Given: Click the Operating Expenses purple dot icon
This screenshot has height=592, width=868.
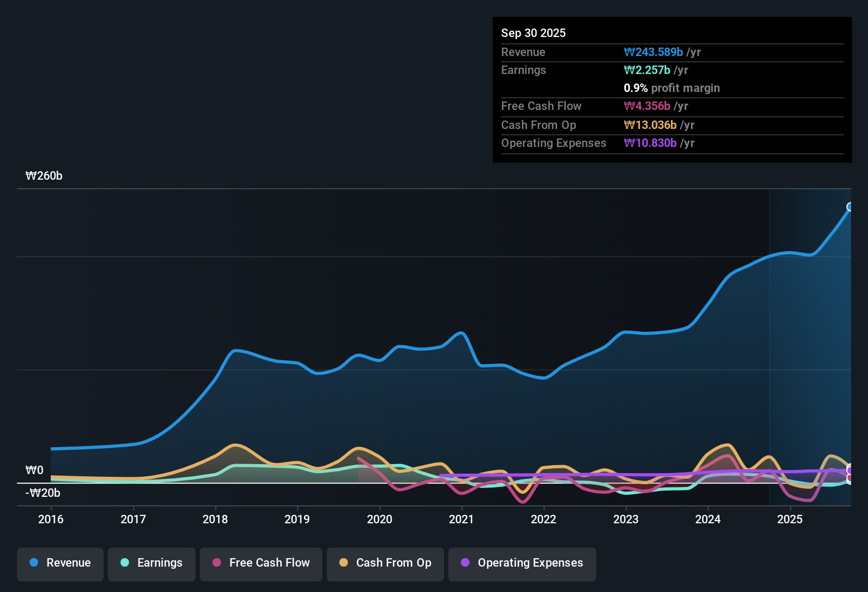Looking at the screenshot, I should click(x=464, y=563).
